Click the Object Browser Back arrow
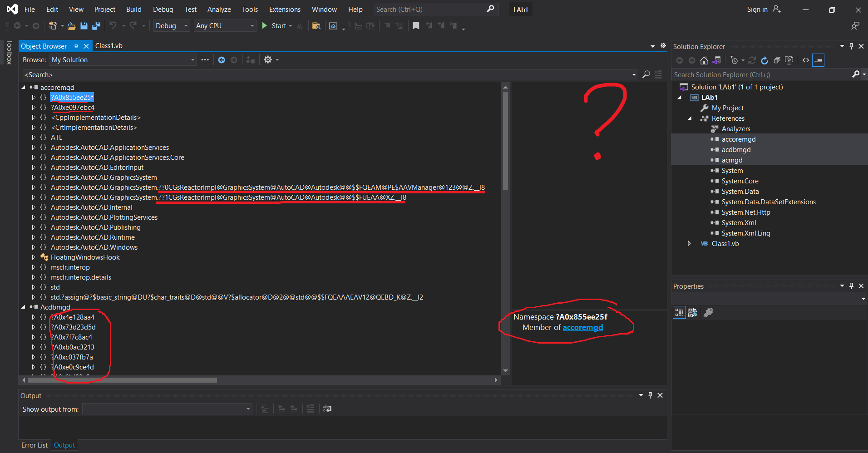The height and width of the screenshot is (453, 868). 222,60
